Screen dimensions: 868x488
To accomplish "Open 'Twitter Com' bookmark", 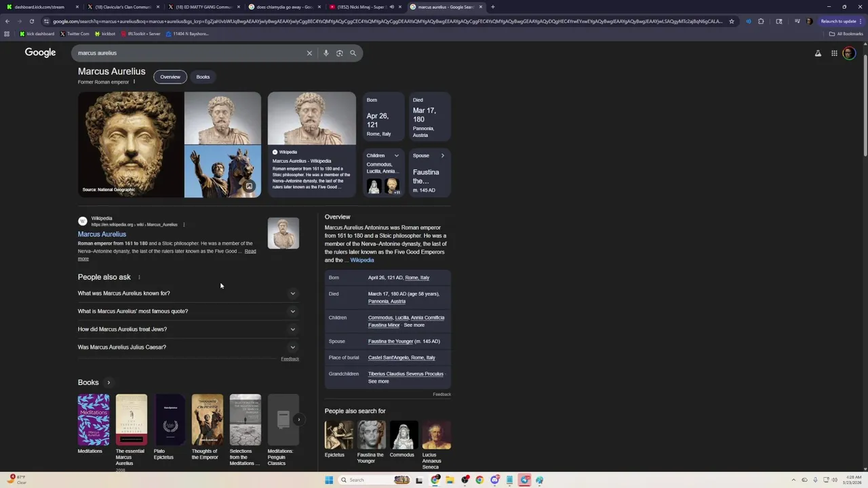I will pos(75,34).
